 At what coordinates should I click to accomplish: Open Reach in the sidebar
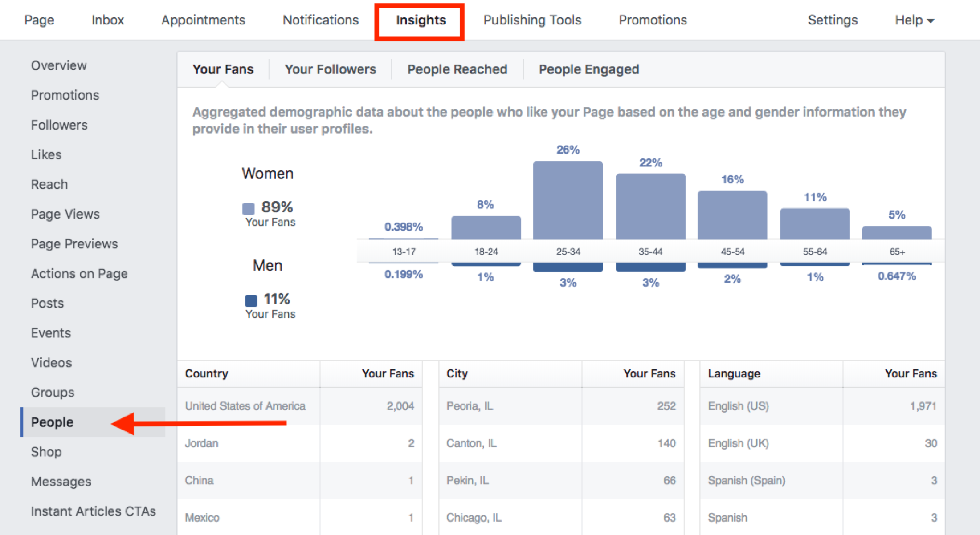tap(49, 184)
